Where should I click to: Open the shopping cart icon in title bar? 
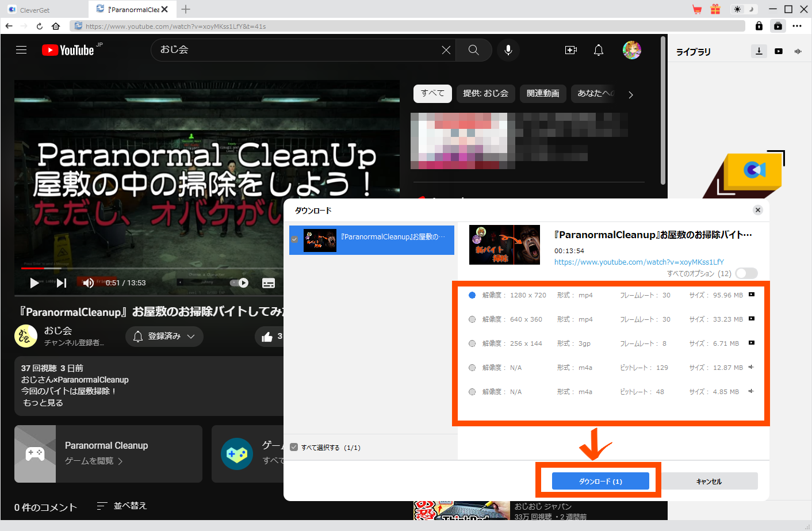697,9
